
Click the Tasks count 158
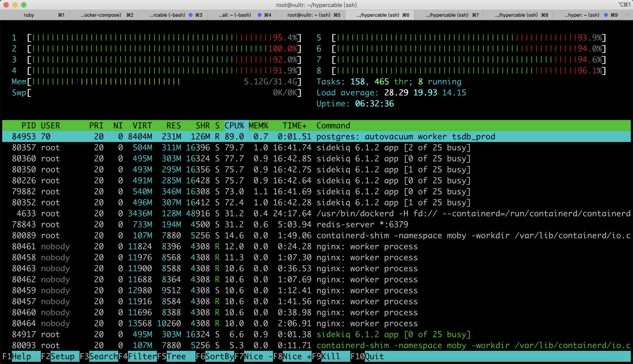(x=357, y=82)
